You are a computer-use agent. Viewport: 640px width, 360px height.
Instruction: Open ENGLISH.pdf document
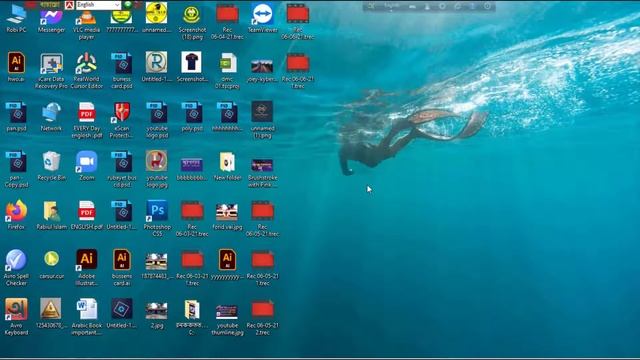pos(87,215)
